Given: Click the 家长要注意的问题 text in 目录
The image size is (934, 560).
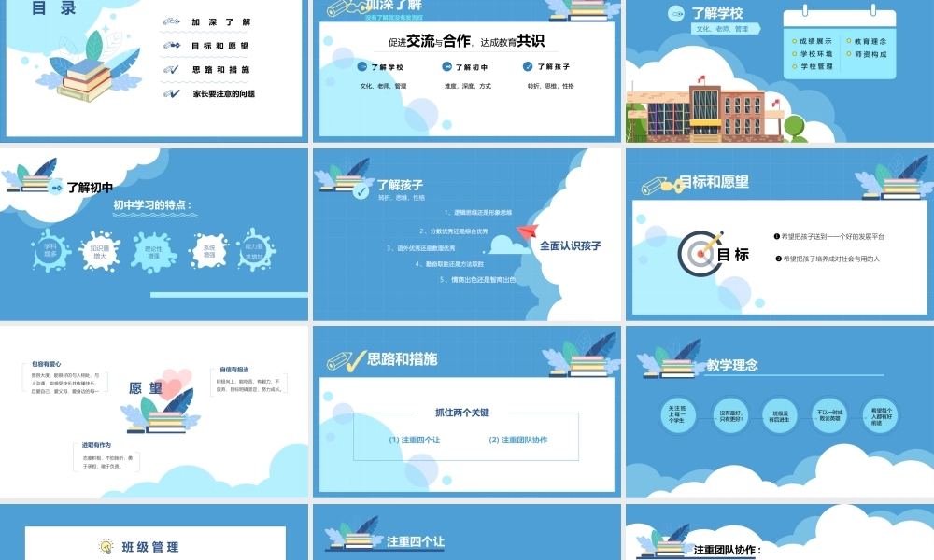Looking at the screenshot, I should (224, 93).
